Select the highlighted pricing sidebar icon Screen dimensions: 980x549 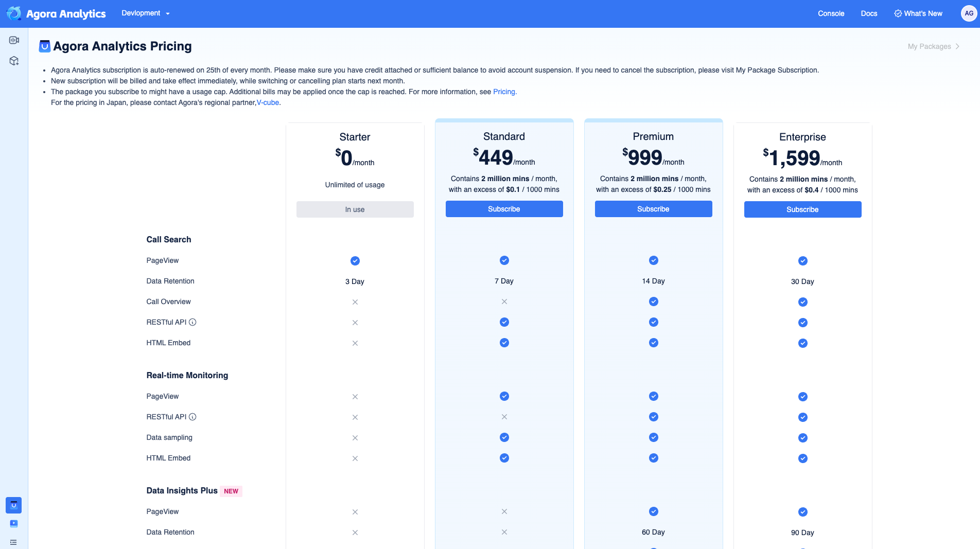[14, 505]
